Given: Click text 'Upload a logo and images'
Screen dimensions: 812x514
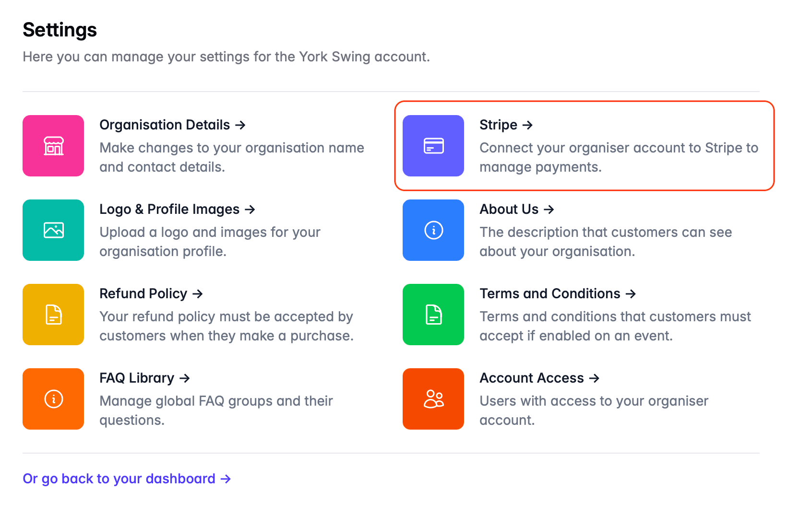Looking at the screenshot, I should tap(183, 232).
